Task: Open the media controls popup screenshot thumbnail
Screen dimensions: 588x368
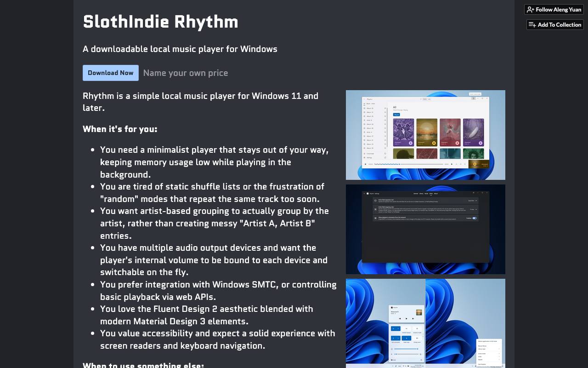Action: 425,323
